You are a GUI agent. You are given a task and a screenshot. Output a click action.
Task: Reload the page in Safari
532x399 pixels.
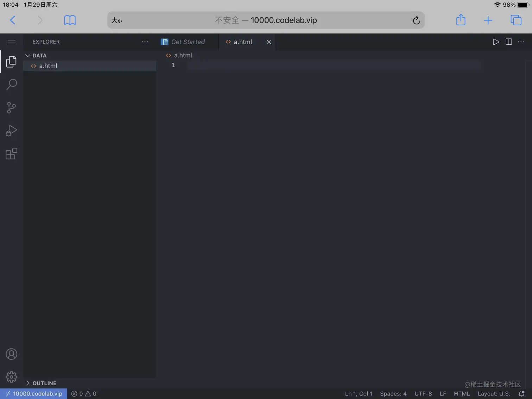coord(416,20)
